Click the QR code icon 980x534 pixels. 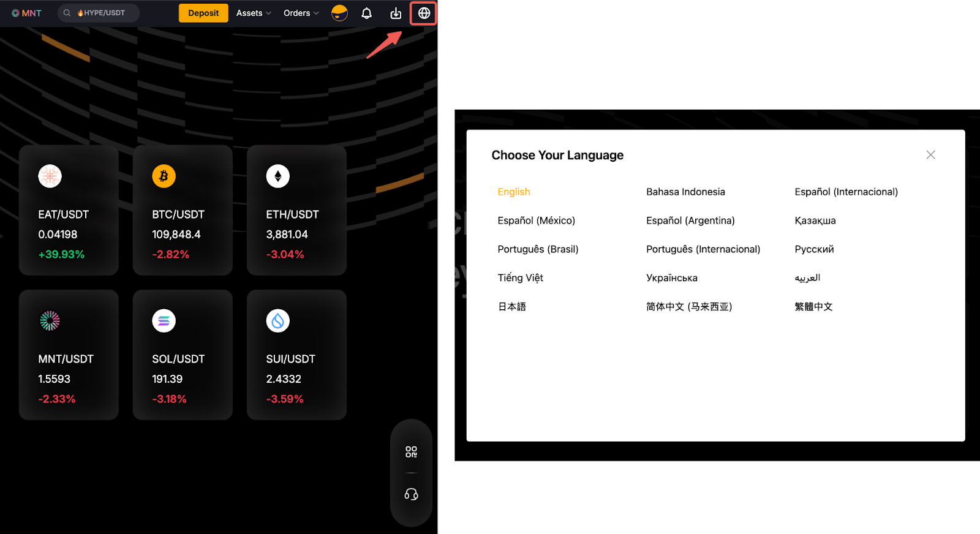[x=411, y=452]
